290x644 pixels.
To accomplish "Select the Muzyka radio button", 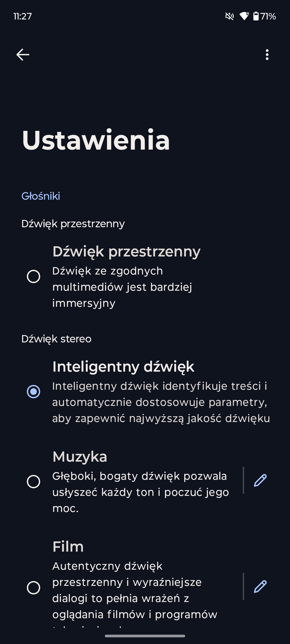I will (x=34, y=482).
